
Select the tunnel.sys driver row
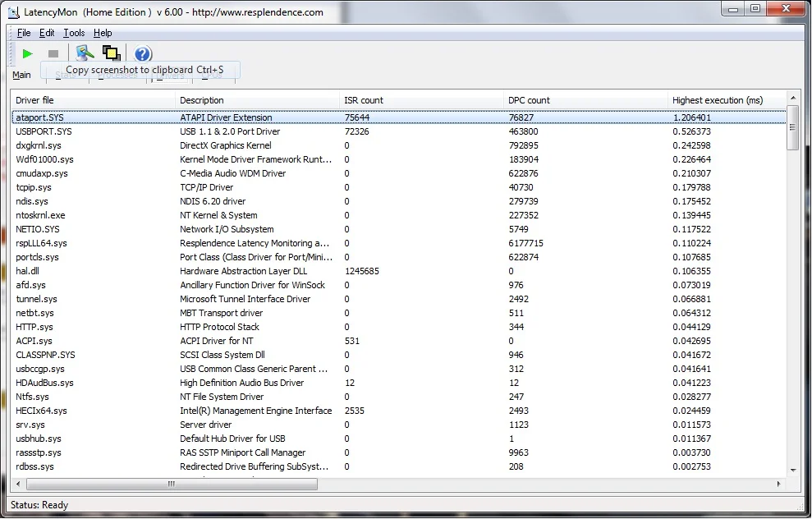point(399,300)
